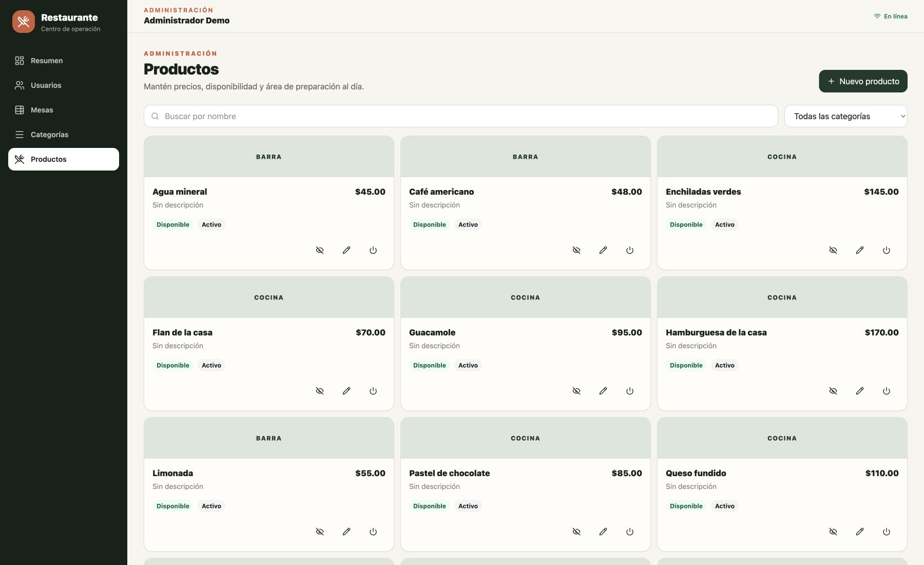The width and height of the screenshot is (924, 565).
Task: Deactivate Limonada using the power icon
Action: [x=373, y=532]
